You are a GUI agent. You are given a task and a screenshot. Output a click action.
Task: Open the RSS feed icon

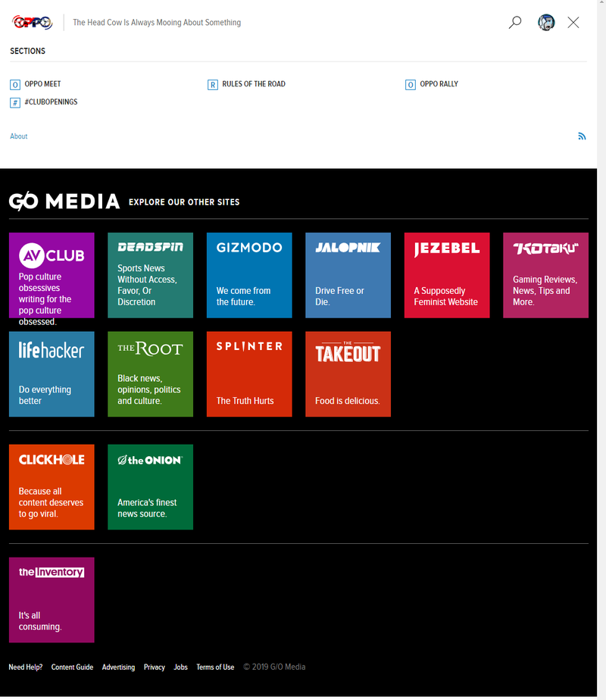(582, 136)
